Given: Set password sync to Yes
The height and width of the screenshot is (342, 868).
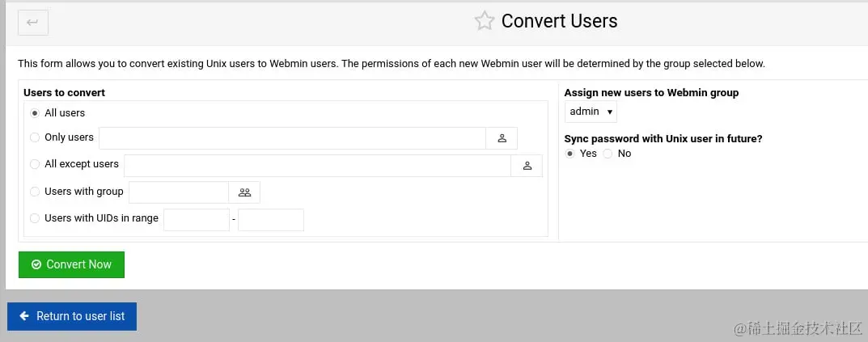Looking at the screenshot, I should click(x=570, y=154).
